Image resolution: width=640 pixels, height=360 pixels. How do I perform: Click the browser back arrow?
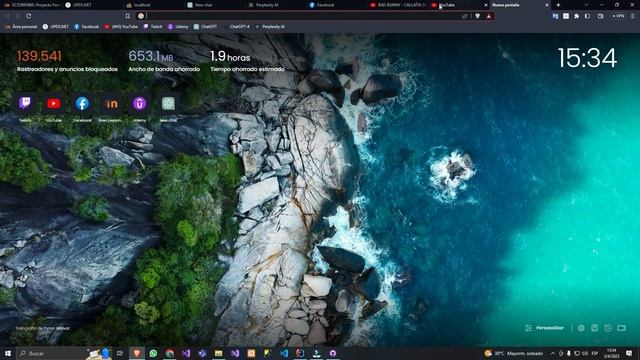click(x=8, y=16)
